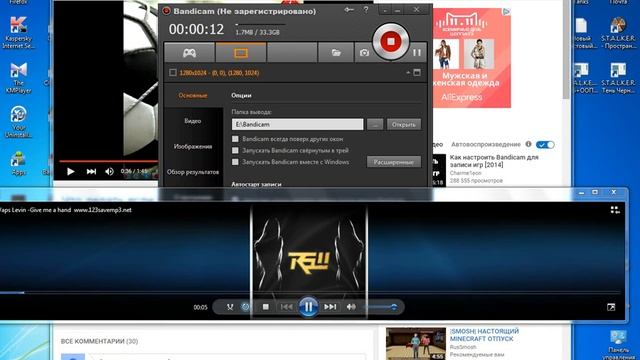Viewport: 640px width, 360px height.
Task: Go to previous track in media player
Action: [x=287, y=307]
